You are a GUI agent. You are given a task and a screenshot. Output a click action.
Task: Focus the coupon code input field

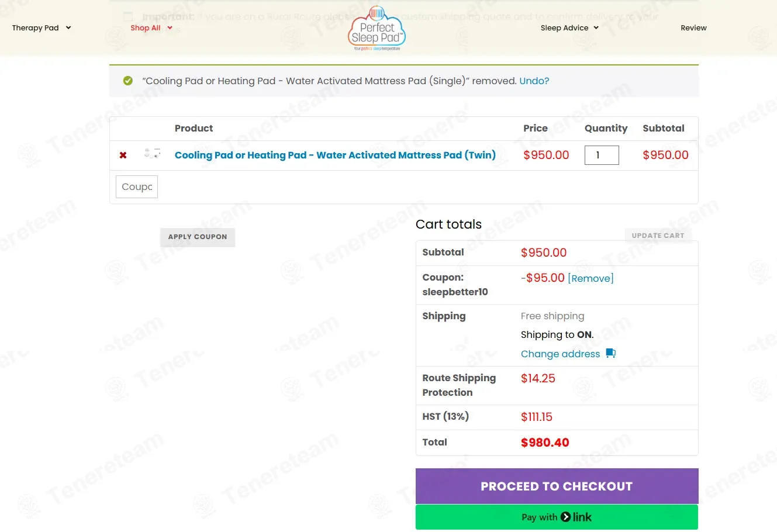137,187
